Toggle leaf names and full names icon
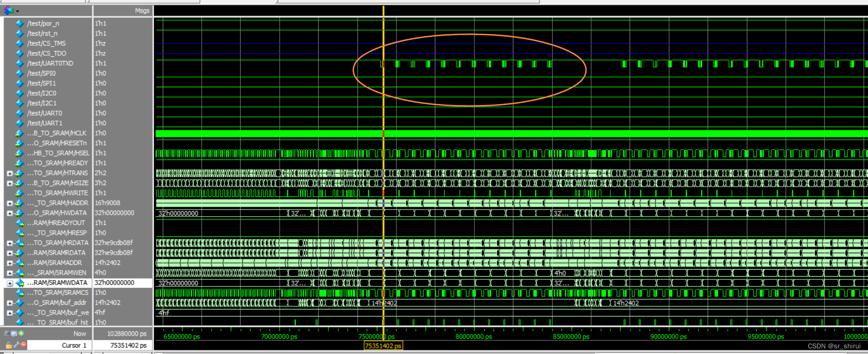This screenshot has width=868, height=354. click(x=7, y=333)
